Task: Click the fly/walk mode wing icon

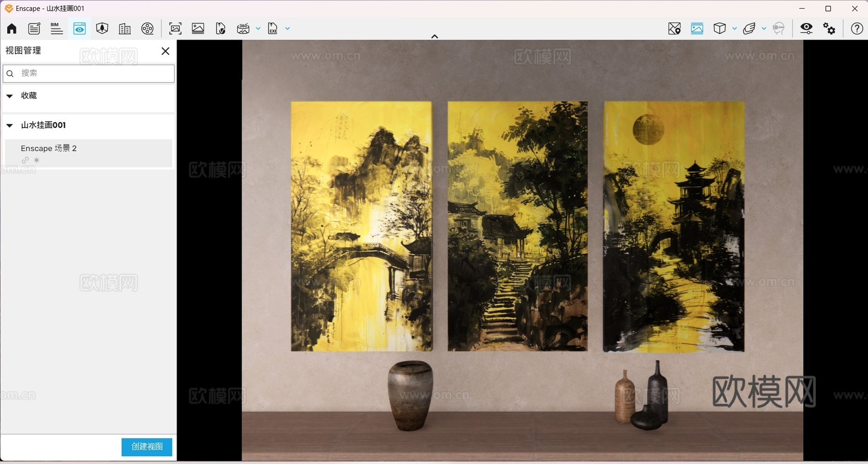Action: (749, 28)
